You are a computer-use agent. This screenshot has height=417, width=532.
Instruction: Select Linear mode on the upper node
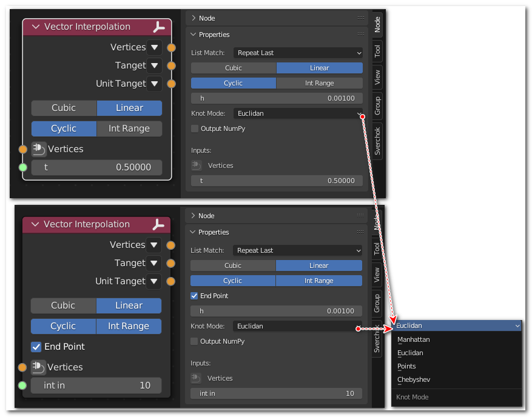(129, 108)
